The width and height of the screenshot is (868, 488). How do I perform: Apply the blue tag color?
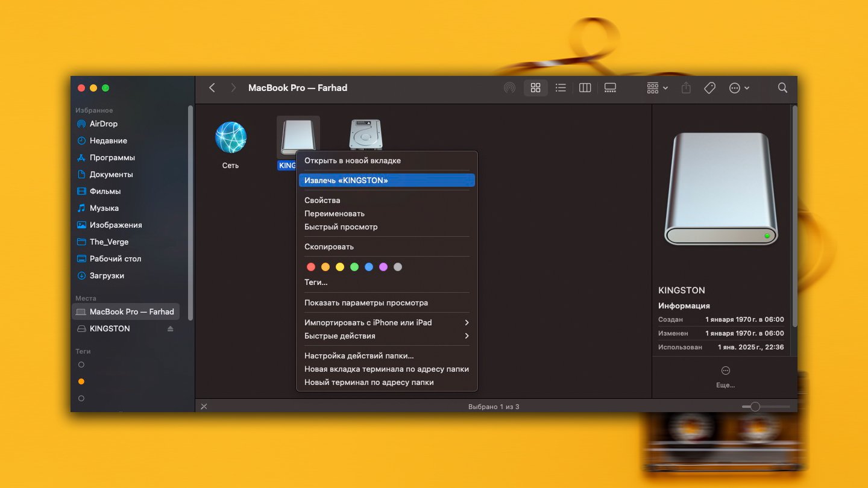click(369, 267)
